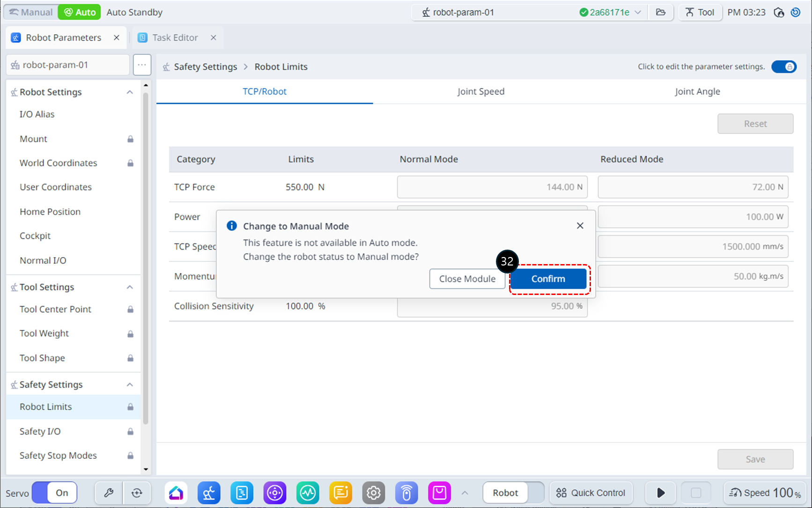Open the Home module icon in bottom dock

pyautogui.click(x=176, y=493)
